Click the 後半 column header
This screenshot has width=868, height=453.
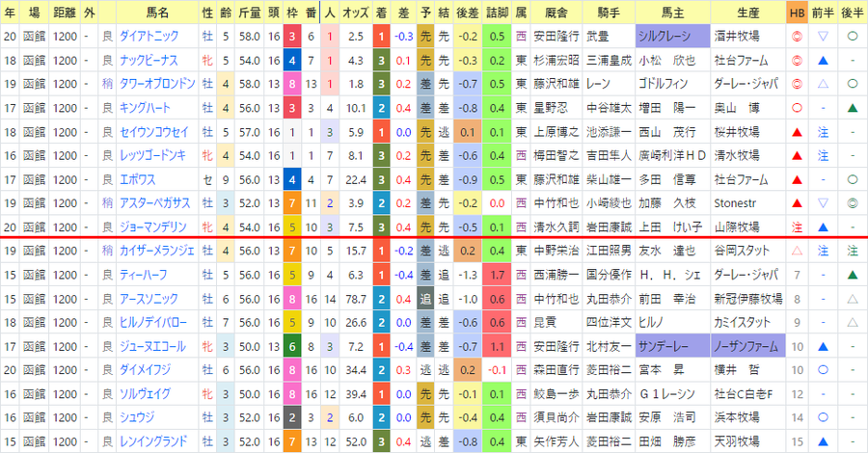pos(853,13)
